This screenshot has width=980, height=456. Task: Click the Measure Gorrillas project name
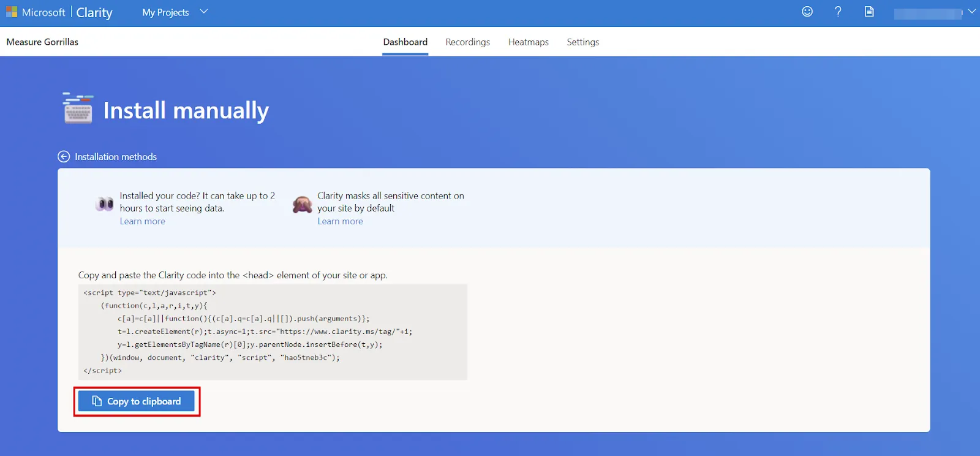pyautogui.click(x=42, y=42)
